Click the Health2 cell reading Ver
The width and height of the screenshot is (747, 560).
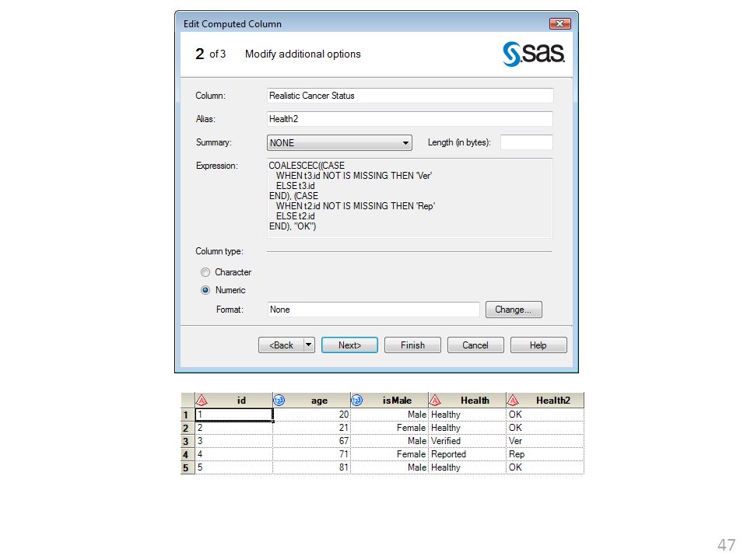click(x=545, y=442)
